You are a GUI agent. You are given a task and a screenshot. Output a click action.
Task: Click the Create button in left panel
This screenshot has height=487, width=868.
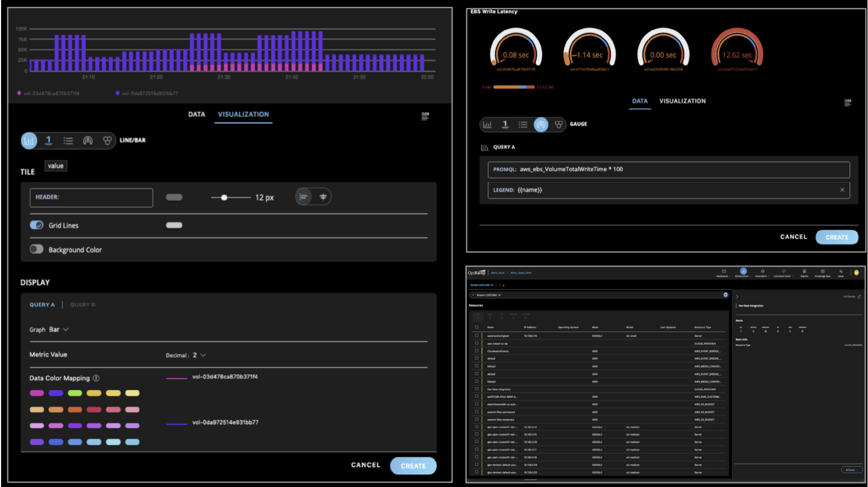[x=414, y=465]
